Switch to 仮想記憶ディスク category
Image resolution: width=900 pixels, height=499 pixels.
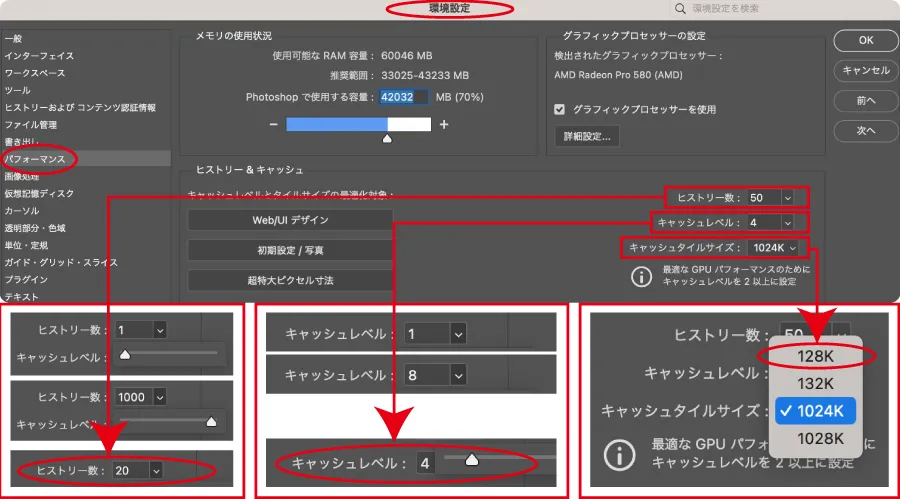[39, 194]
